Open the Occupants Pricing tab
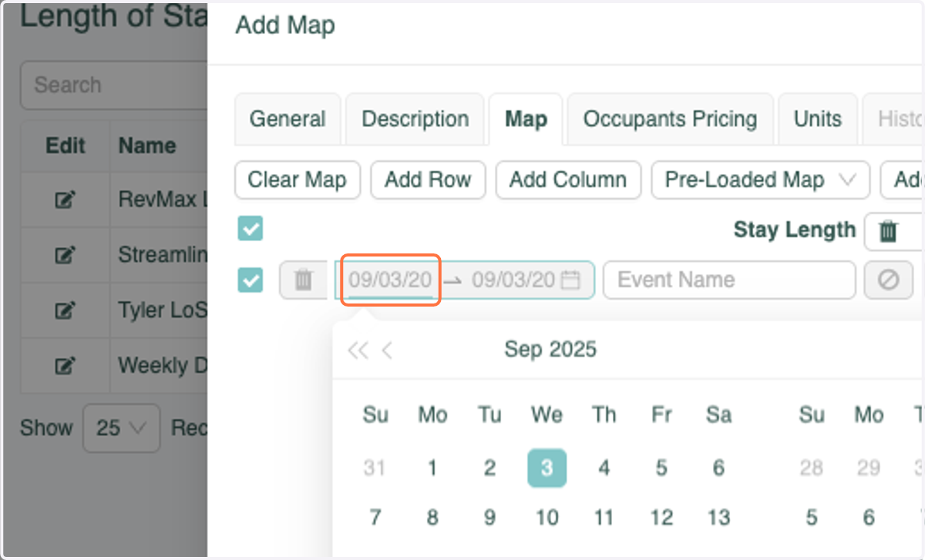The height and width of the screenshot is (560, 925). coord(670,119)
